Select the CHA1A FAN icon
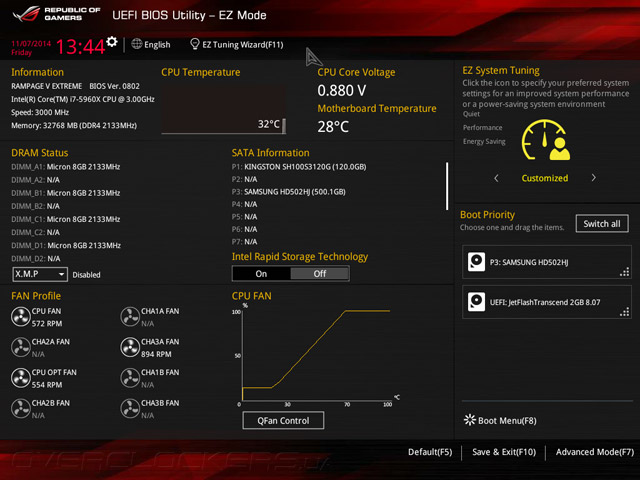Image resolution: width=640 pixels, height=480 pixels. (x=130, y=317)
